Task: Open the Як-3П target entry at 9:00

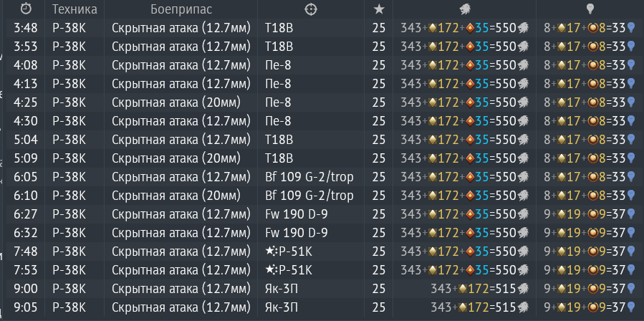Action: coord(282,289)
